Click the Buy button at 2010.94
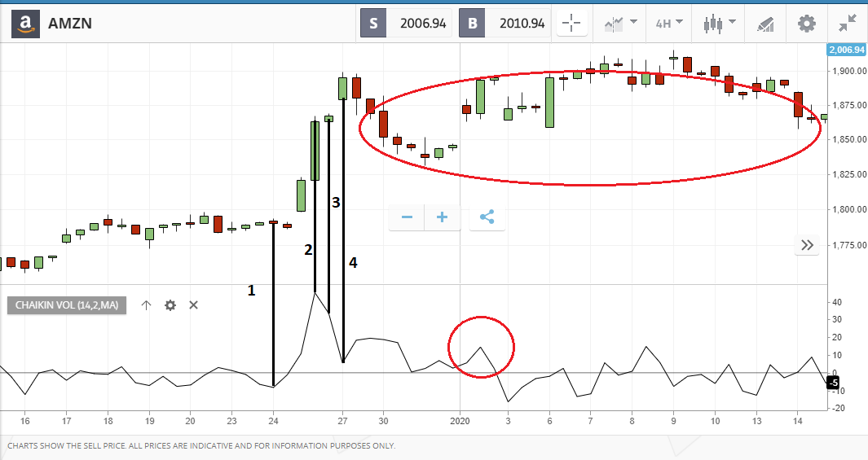Image resolution: width=868 pixels, height=460 pixels. (x=504, y=24)
